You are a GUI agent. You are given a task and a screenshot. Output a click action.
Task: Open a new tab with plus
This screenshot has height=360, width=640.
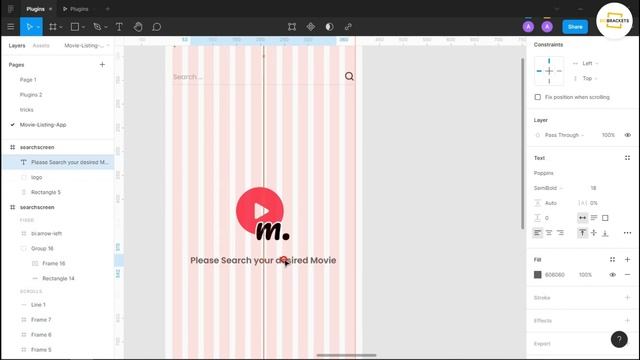pyautogui.click(x=108, y=9)
